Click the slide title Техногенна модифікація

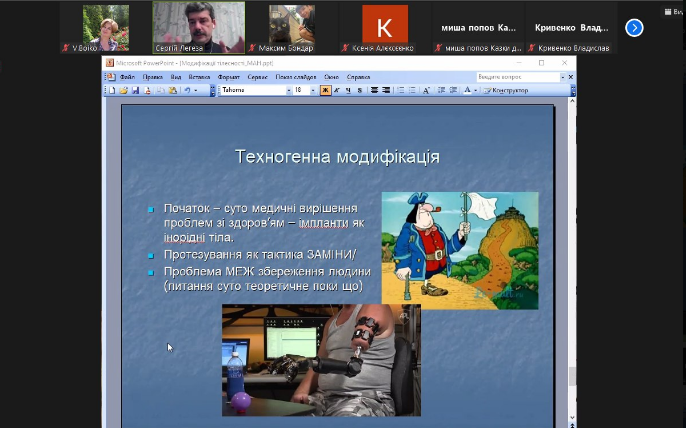point(337,157)
